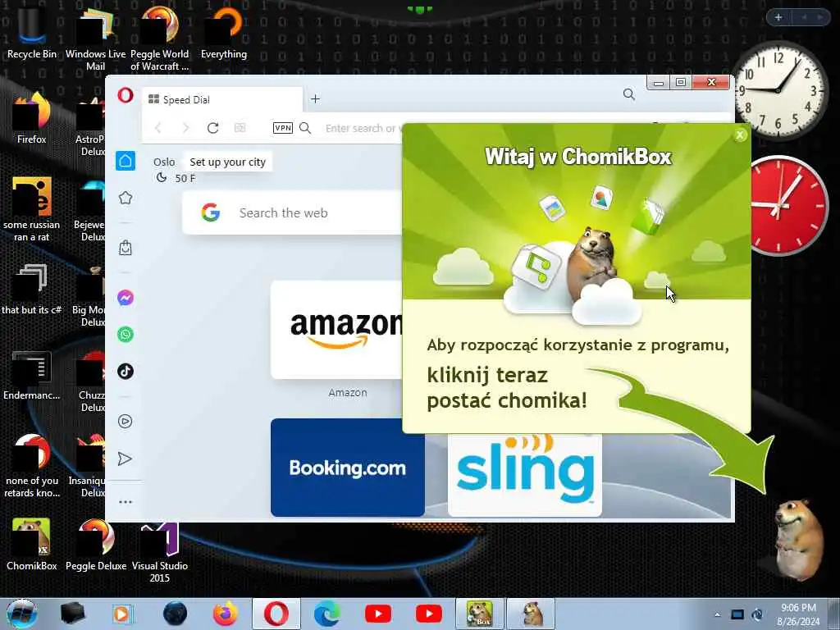840x630 pixels.
Task: Open the Booking.com speed dial tile
Action: 348,468
